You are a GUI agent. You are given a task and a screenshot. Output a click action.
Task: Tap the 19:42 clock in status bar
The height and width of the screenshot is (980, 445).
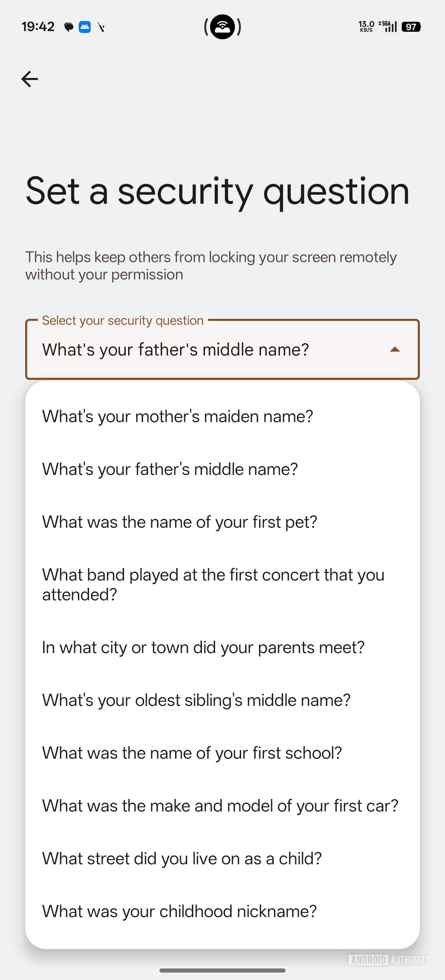pyautogui.click(x=38, y=27)
